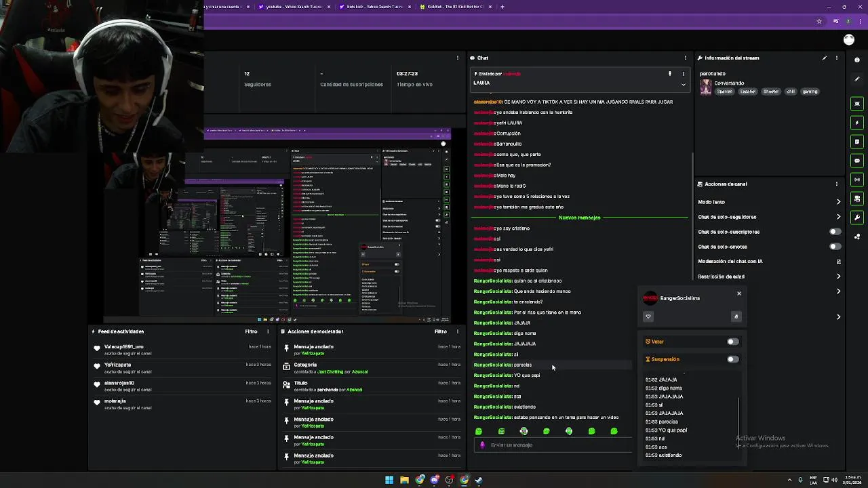Toggle the activity feed lightning icon in sidebar
The width and height of the screenshot is (868, 488).
[x=857, y=123]
